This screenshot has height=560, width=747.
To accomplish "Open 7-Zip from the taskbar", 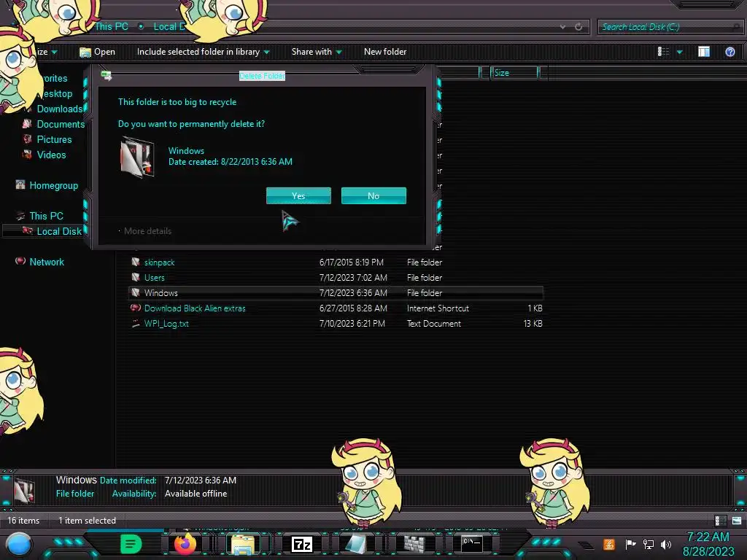I will tap(301, 544).
